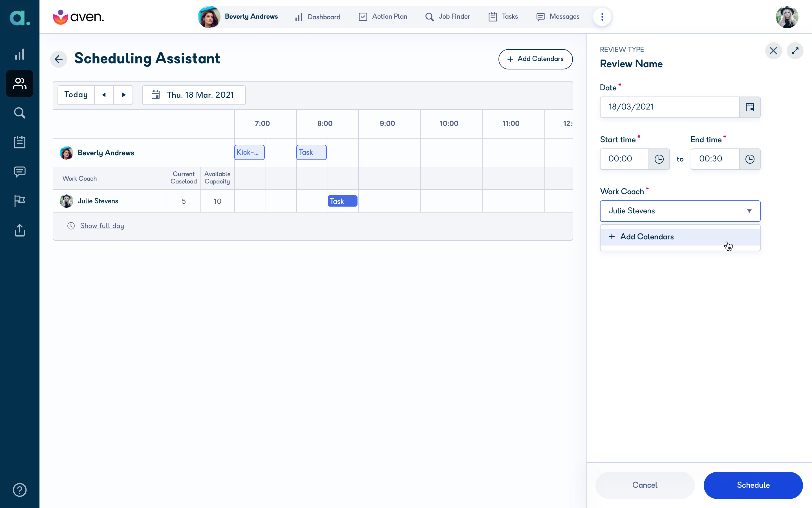Image resolution: width=812 pixels, height=508 pixels.
Task: Open the Kick-... event for Beverly Andrews
Action: [249, 152]
